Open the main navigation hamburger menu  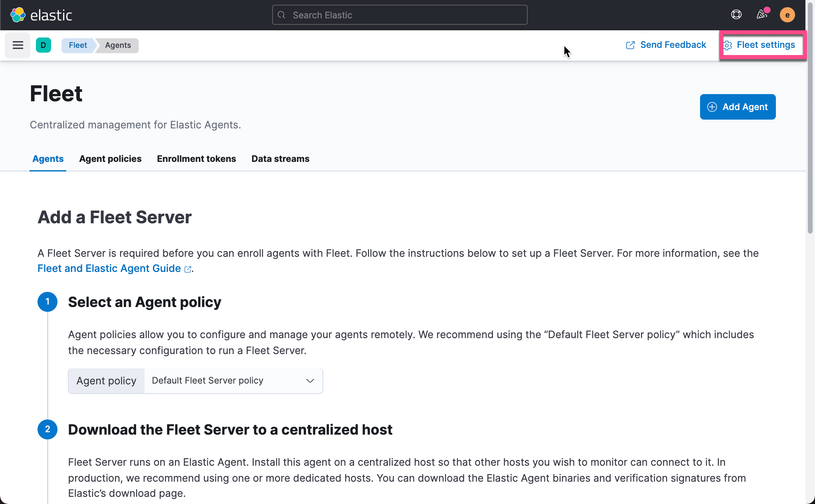point(17,45)
